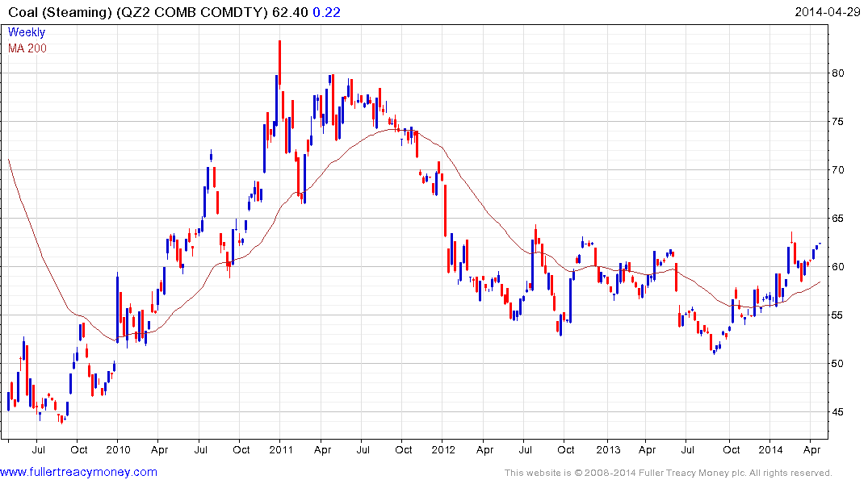The image size is (868, 484).
Task: Click the 75 price axis label
Action: click(837, 122)
